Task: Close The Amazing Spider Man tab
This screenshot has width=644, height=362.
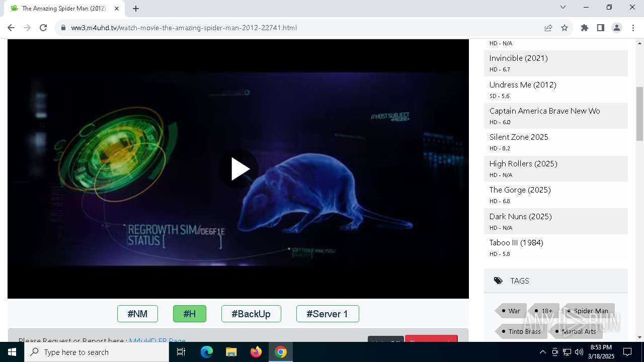Action: click(x=117, y=9)
